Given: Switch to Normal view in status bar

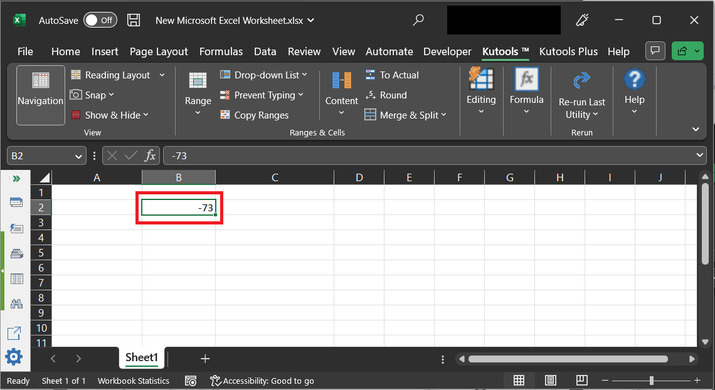Looking at the screenshot, I should pyautogui.click(x=518, y=380).
